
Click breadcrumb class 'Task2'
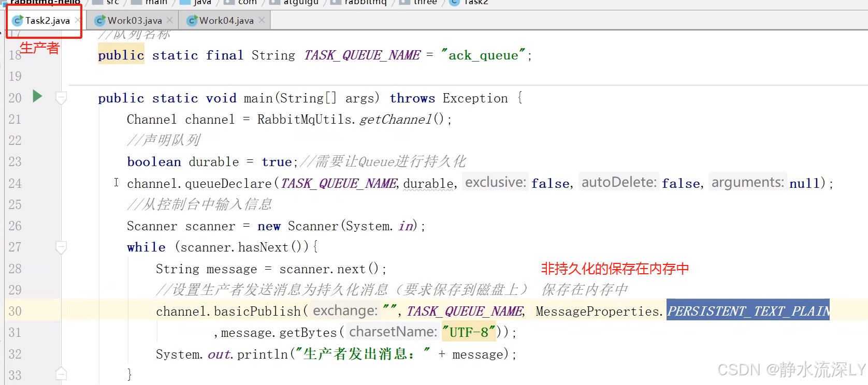point(469,2)
